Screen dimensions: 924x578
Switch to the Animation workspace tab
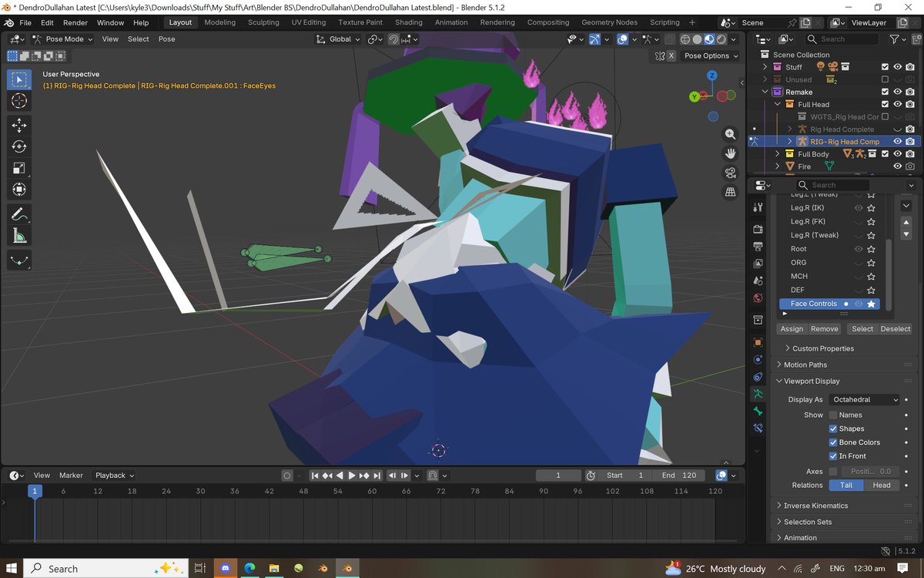tap(451, 22)
